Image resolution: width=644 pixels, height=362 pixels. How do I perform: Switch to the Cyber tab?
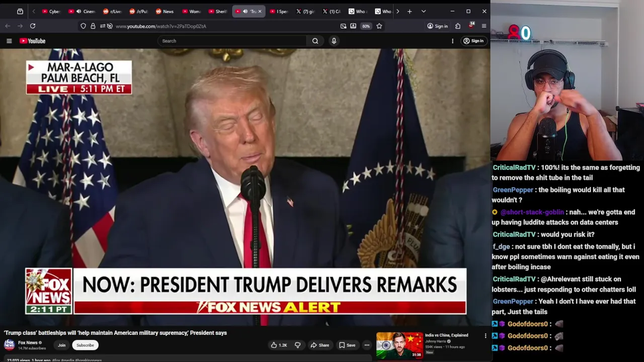[51, 11]
